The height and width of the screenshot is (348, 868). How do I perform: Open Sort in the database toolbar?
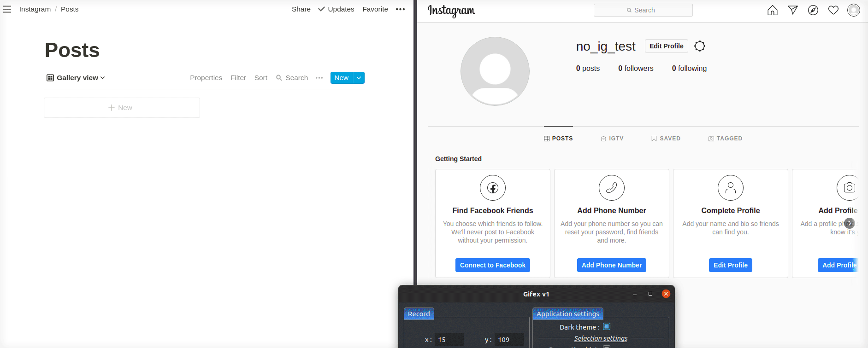click(x=261, y=78)
